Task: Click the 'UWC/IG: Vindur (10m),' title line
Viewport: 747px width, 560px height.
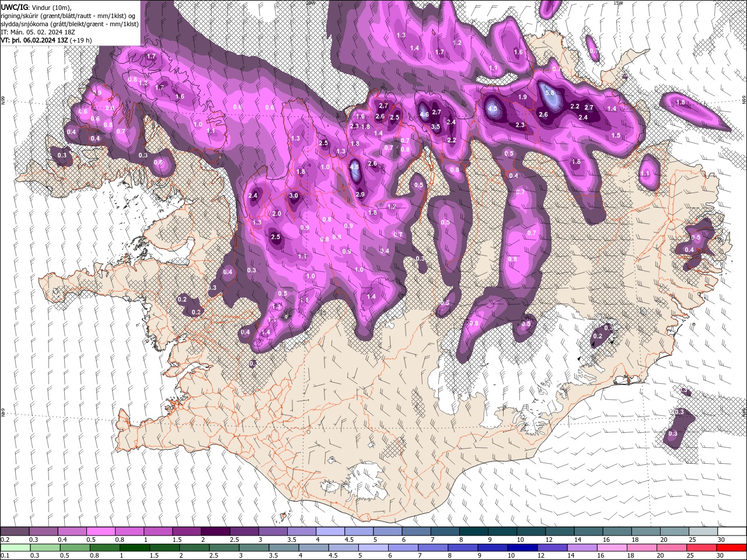Action: pyautogui.click(x=35, y=7)
